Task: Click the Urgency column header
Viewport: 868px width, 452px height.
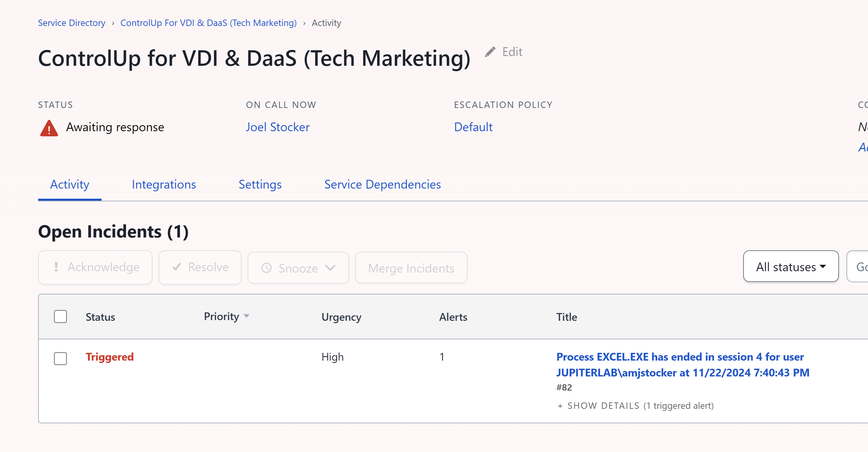Action: point(341,317)
